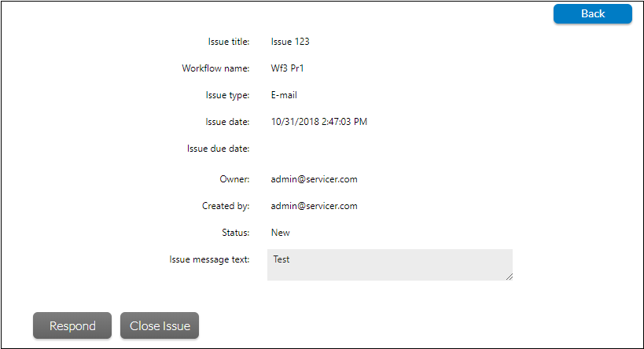Click the "Issue due date:" label
This screenshot has height=349, width=644.
[218, 149]
